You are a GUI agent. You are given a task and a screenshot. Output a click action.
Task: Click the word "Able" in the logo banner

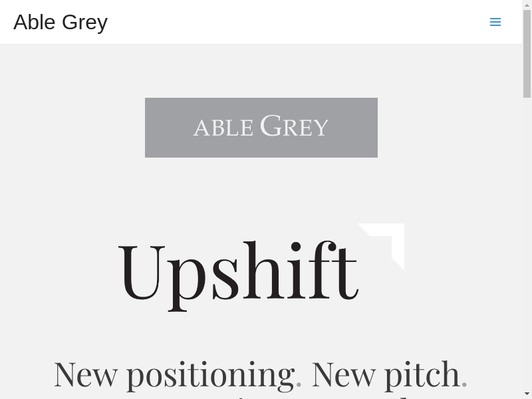coord(223,127)
